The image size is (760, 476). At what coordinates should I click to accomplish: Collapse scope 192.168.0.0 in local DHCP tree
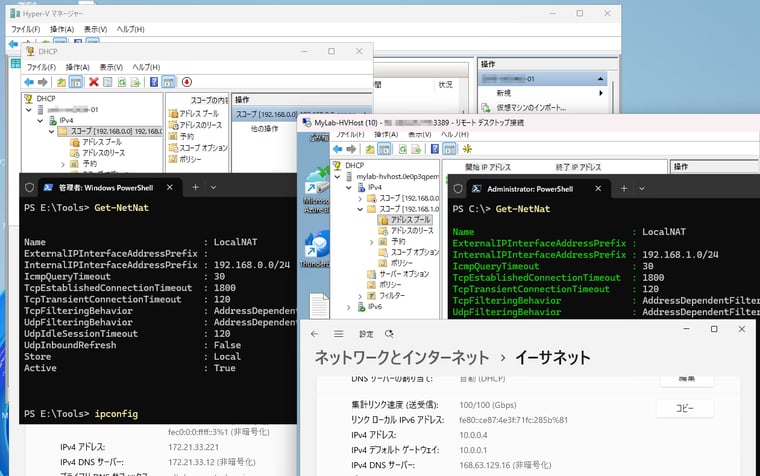click(x=51, y=131)
